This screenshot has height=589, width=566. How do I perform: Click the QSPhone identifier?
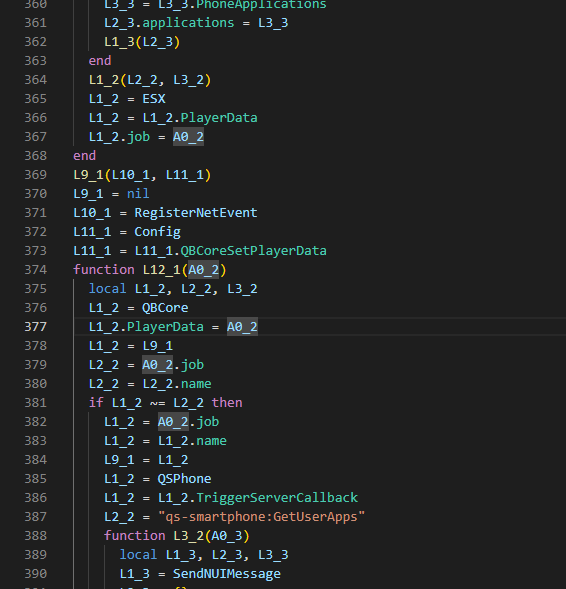tap(184, 478)
